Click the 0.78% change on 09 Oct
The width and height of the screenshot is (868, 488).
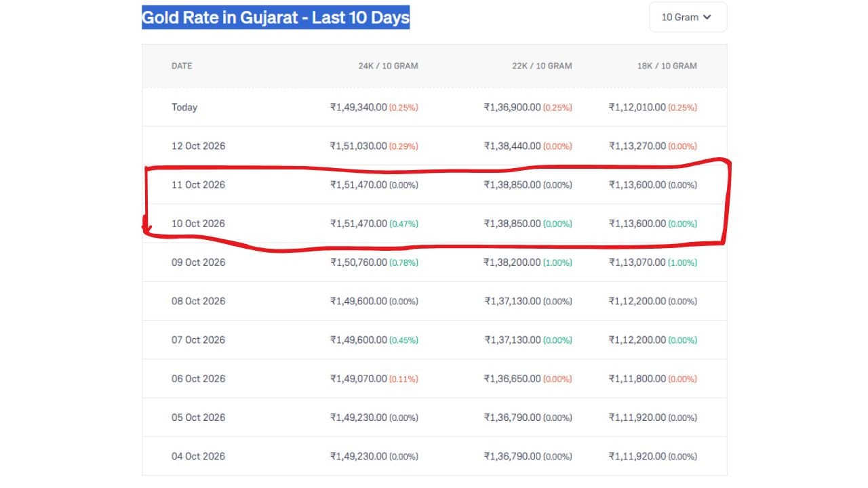(403, 262)
